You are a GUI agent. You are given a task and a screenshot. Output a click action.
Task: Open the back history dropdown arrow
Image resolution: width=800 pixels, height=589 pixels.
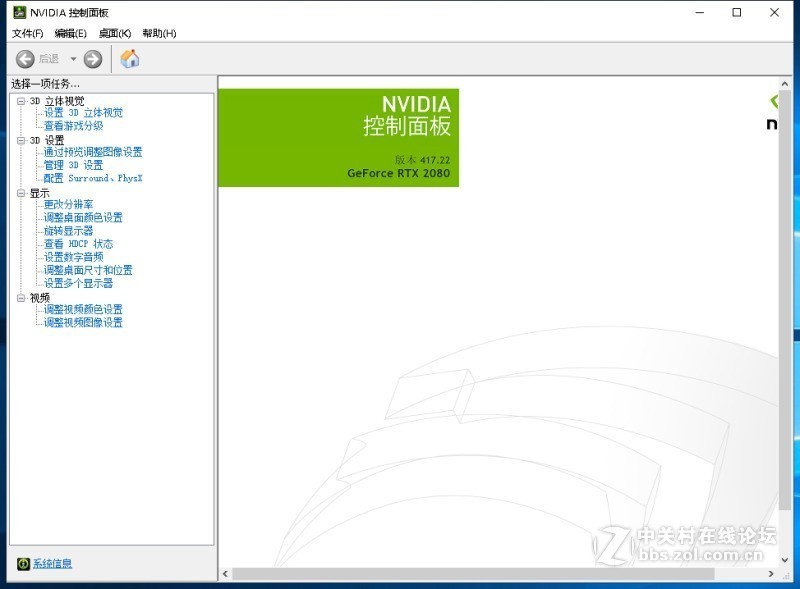73,59
